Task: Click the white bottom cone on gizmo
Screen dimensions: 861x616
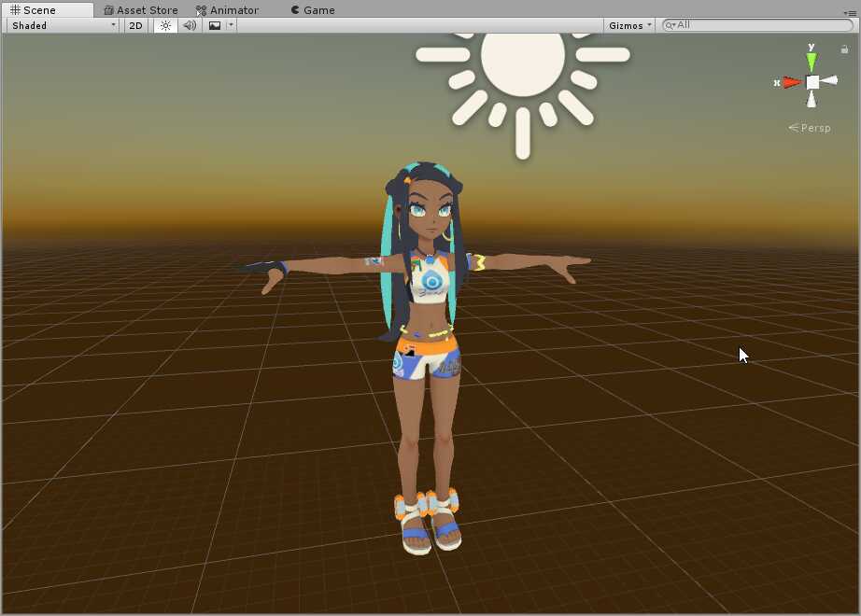Action: 812,100
